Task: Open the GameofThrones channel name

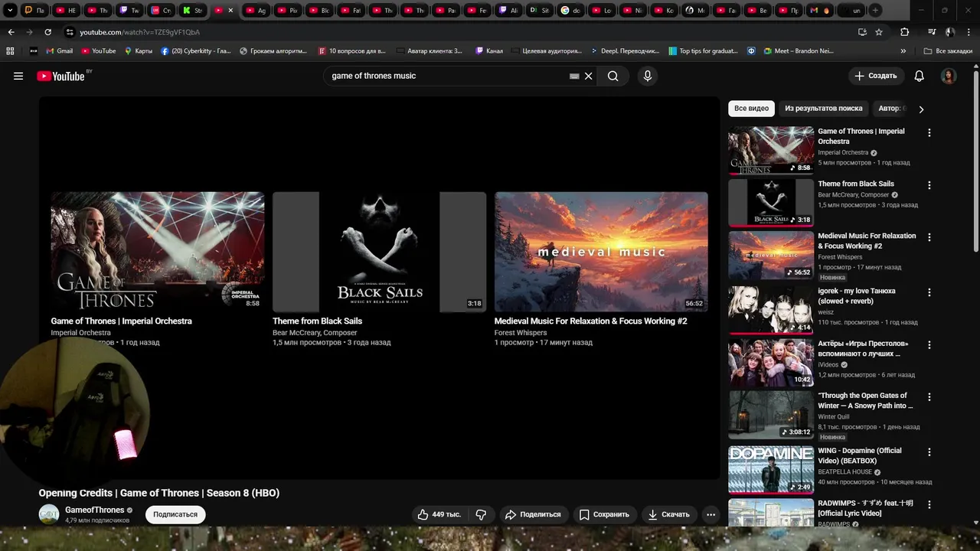Action: [x=94, y=510]
